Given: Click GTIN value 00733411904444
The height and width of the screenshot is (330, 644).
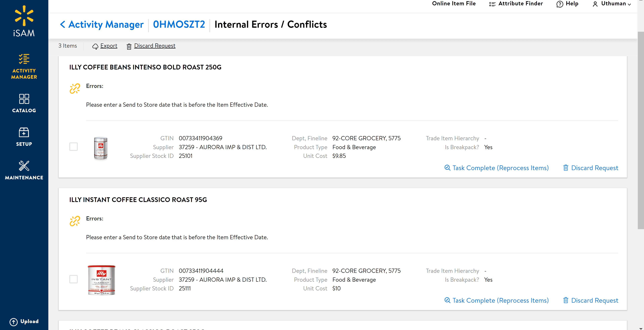Looking at the screenshot, I should pyautogui.click(x=201, y=271).
